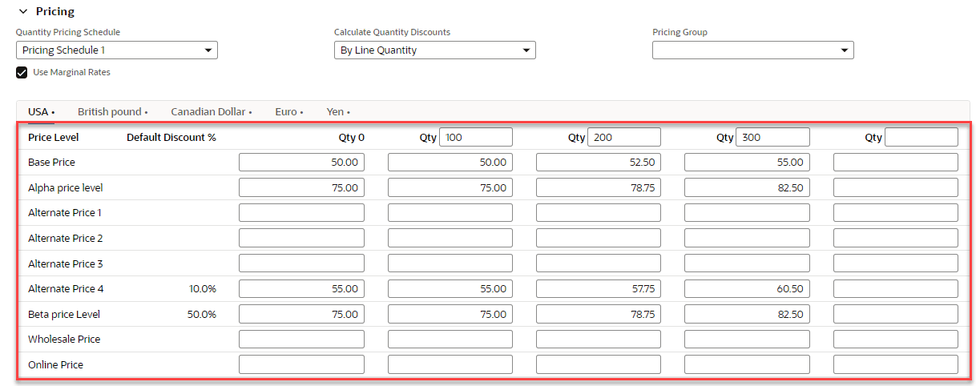Image resolution: width=980 pixels, height=386 pixels.
Task: Click Alternate Price 2 Qty 100 field
Action: tap(450, 238)
